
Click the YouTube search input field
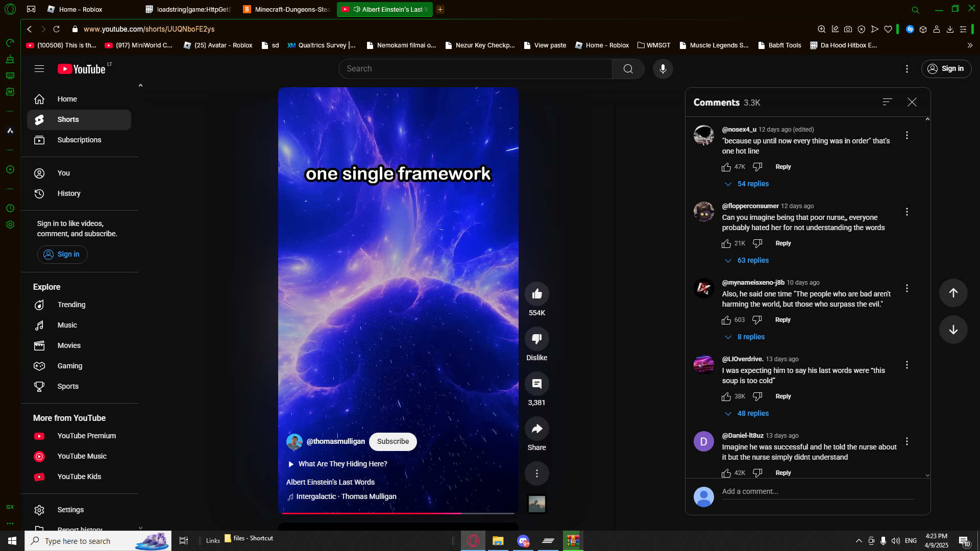pyautogui.click(x=475, y=69)
